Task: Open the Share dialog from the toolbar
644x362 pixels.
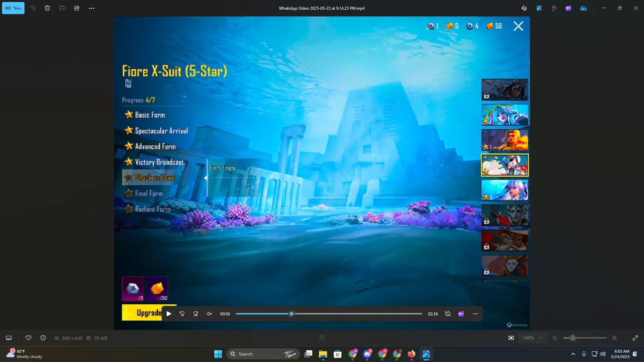Action: point(77,8)
